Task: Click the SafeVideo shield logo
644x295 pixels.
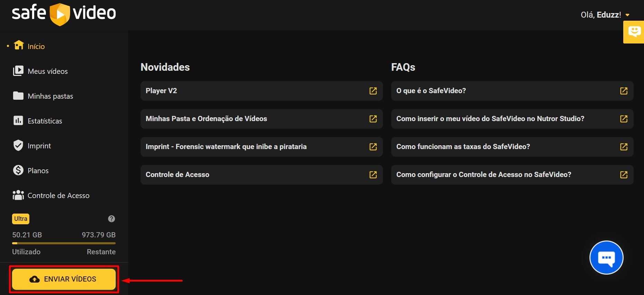Action: pos(60,14)
